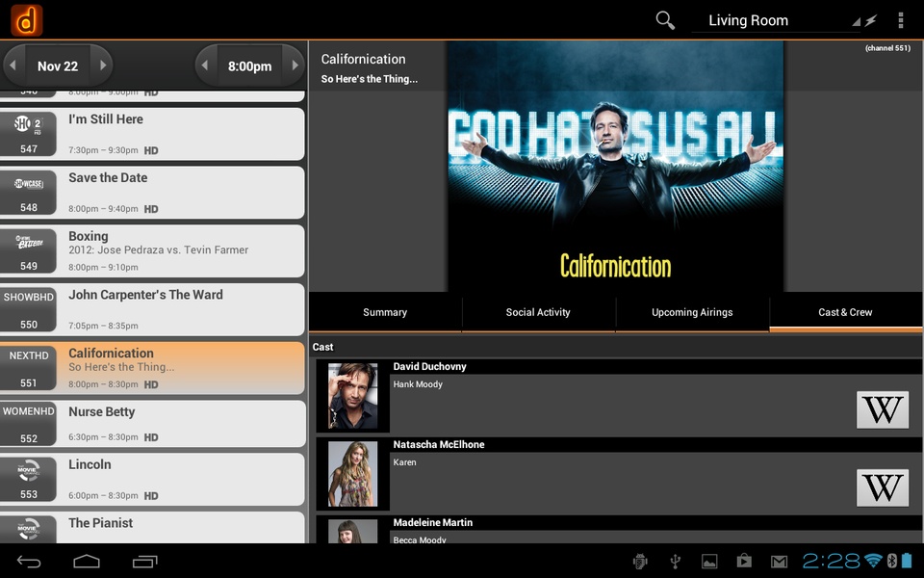Select SHOWBHD channel 550 badge

tap(28, 309)
